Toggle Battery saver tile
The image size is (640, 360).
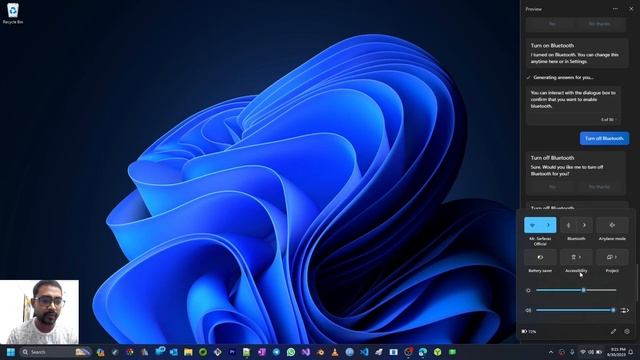click(x=540, y=257)
